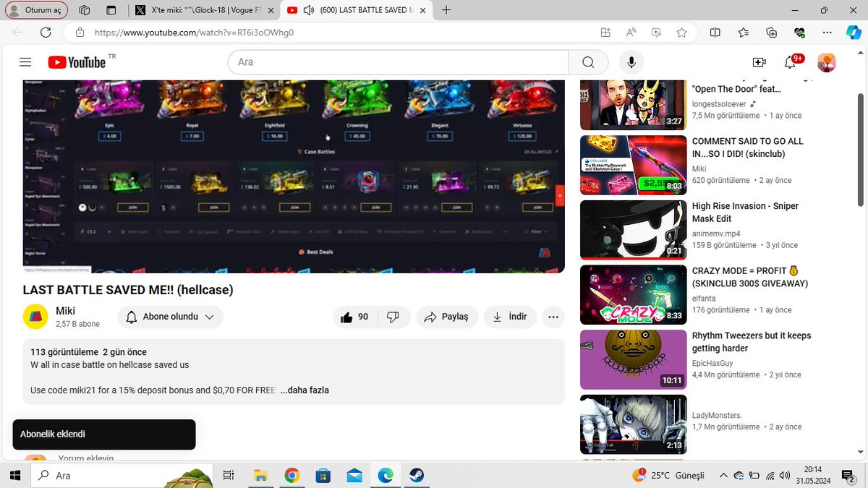Viewport: 868px width, 488px height.
Task: Open Google Chrome from the taskbar
Action: click(x=292, y=476)
